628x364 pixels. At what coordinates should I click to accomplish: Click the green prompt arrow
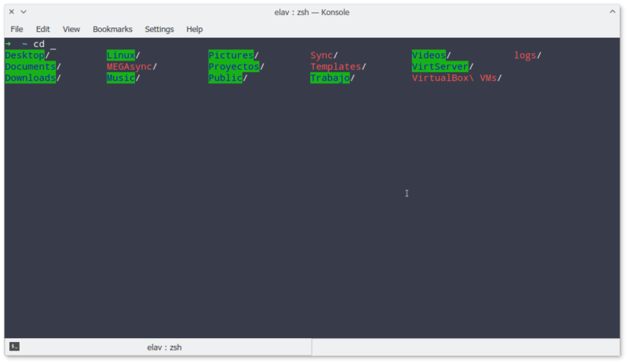pyautogui.click(x=8, y=44)
